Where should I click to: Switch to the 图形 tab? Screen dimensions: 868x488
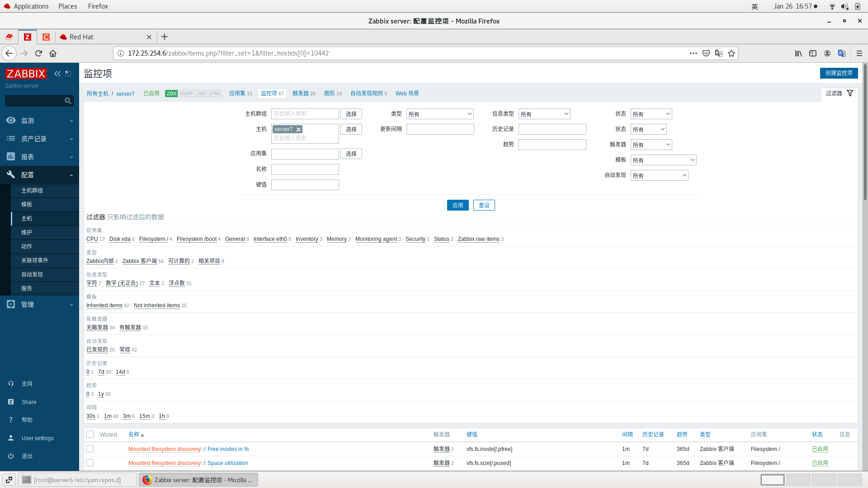[330, 93]
